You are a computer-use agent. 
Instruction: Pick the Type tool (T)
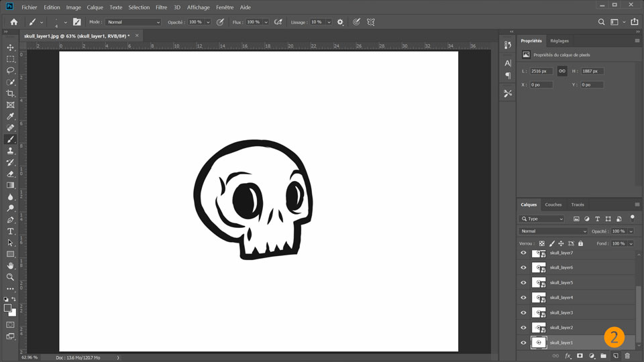pos(10,231)
